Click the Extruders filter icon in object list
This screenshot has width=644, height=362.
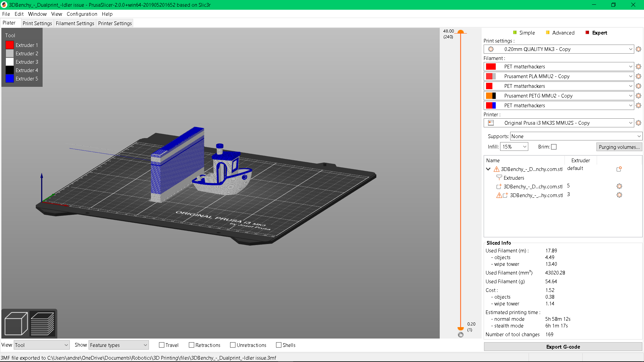pos(499,178)
